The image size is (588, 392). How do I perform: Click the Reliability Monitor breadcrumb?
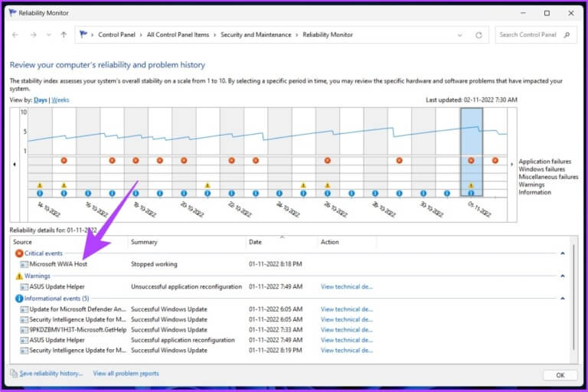(x=328, y=35)
